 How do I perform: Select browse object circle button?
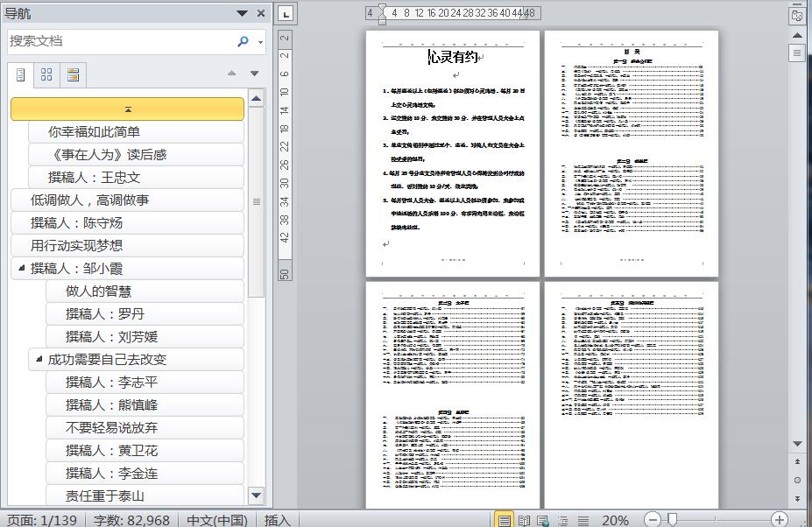tap(797, 480)
